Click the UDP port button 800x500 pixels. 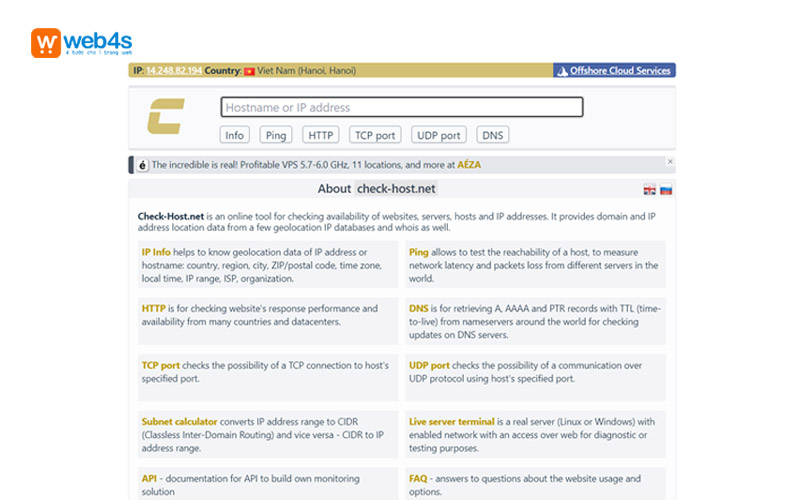[439, 135]
